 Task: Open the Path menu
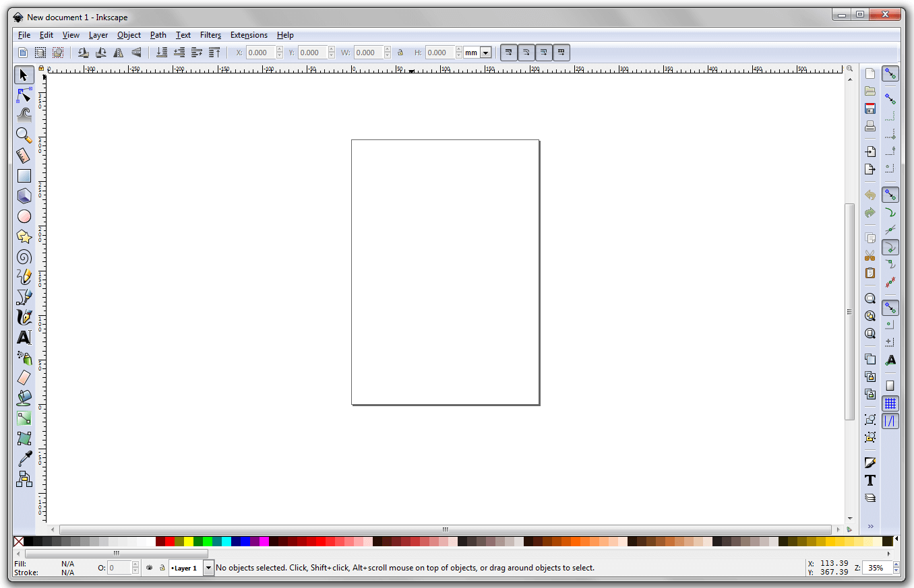[158, 35]
